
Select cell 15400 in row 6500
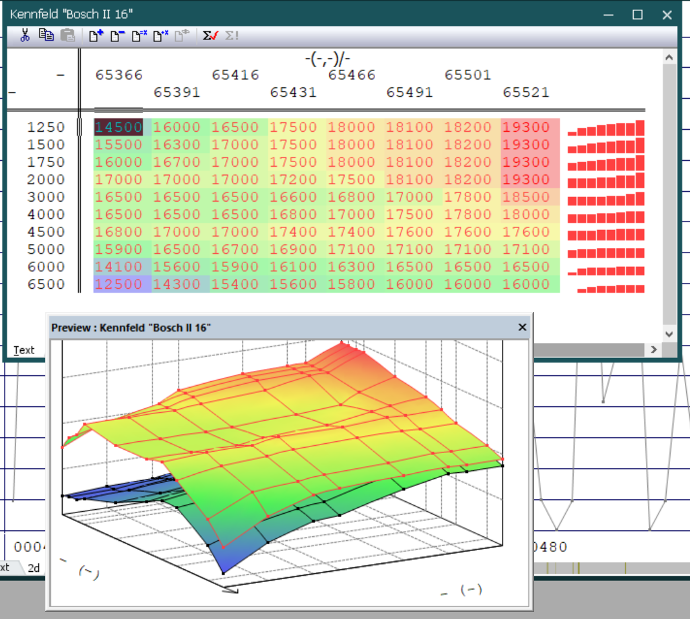235,284
